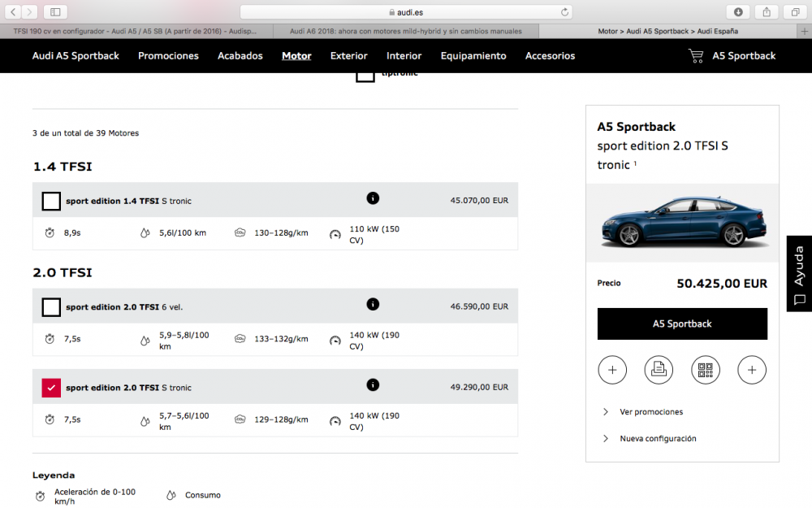Open a new Safari tab with plus button

[804, 31]
